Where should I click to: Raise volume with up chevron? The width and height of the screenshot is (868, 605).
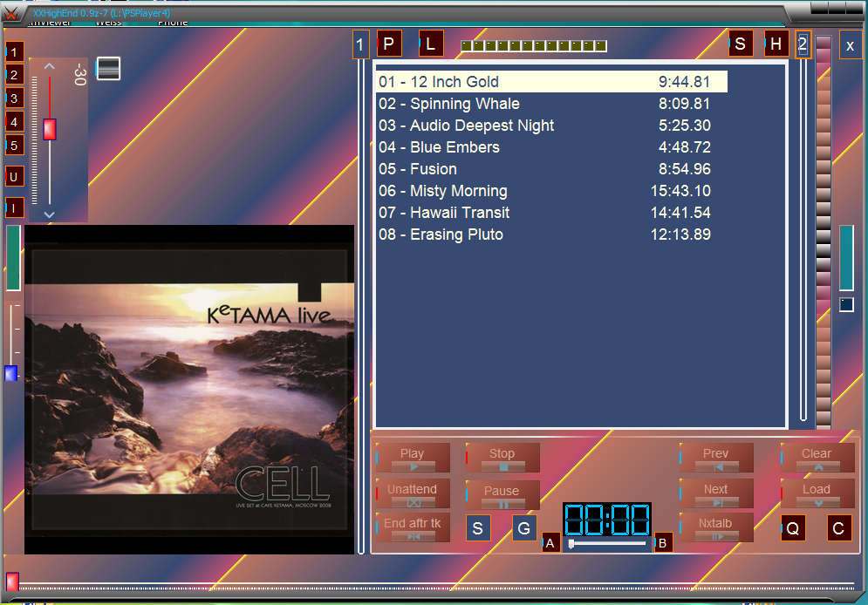coord(49,66)
